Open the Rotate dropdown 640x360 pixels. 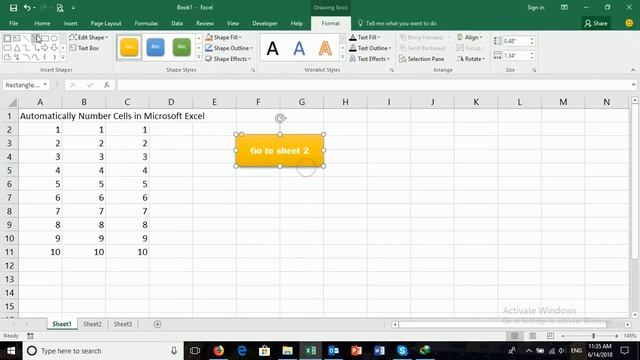point(471,59)
